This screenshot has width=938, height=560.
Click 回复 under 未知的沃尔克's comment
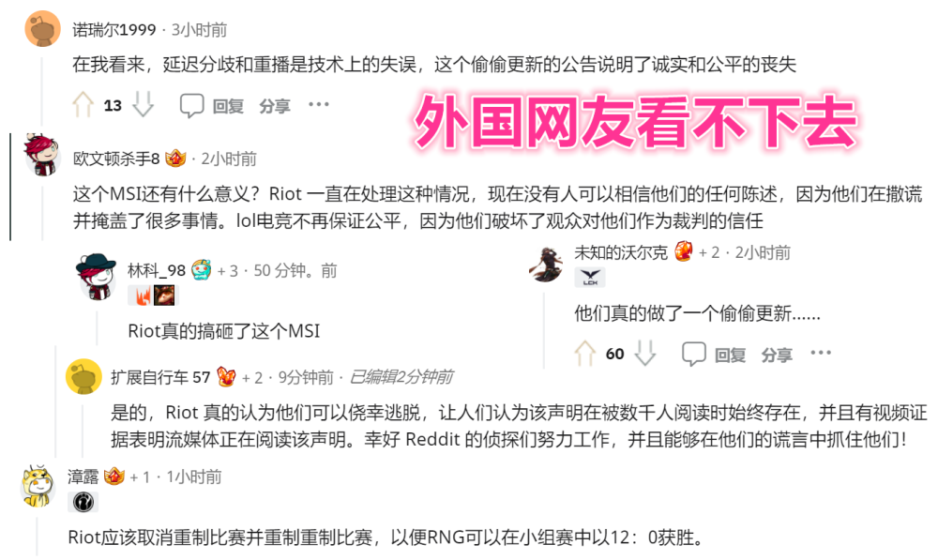tap(730, 355)
